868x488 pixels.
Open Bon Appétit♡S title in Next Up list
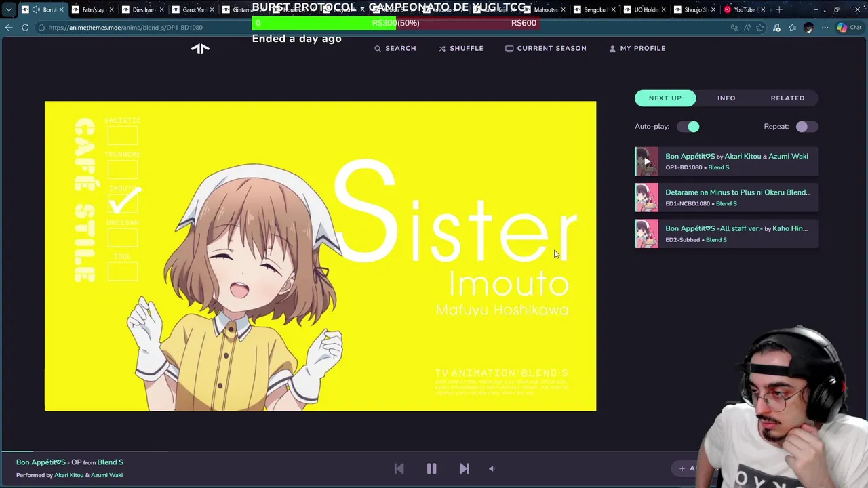690,157
